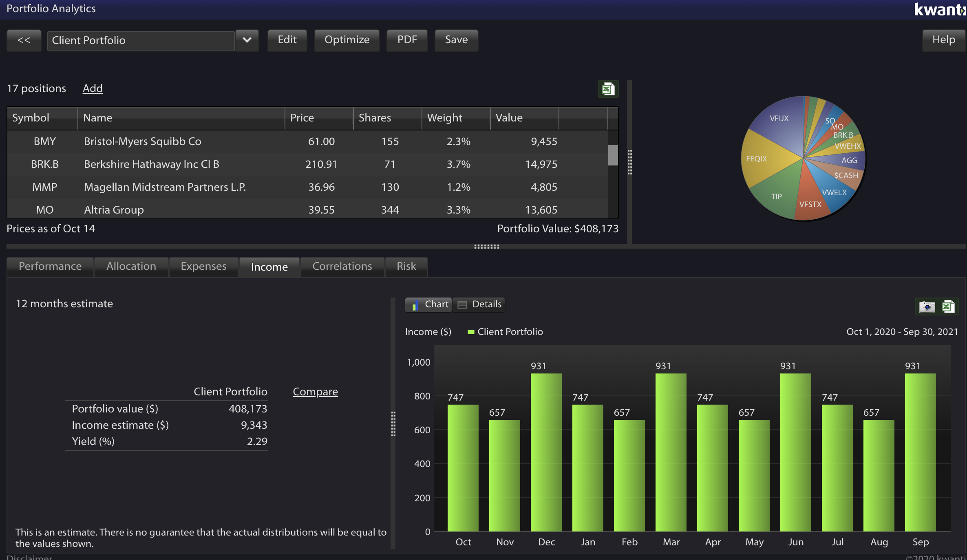Click the vertical splitter beside positions table
Image resolution: width=967 pixels, height=560 pixels.
(x=629, y=162)
